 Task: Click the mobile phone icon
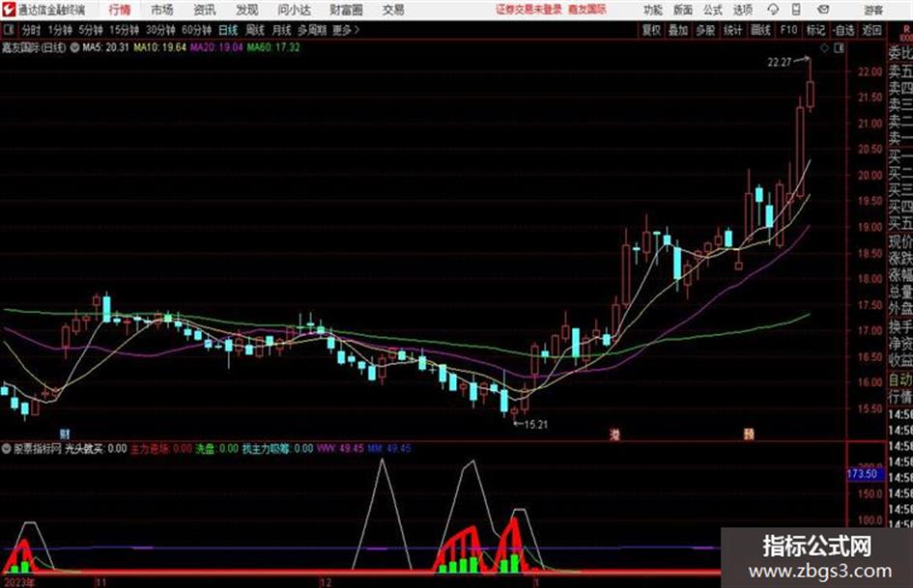click(x=796, y=10)
